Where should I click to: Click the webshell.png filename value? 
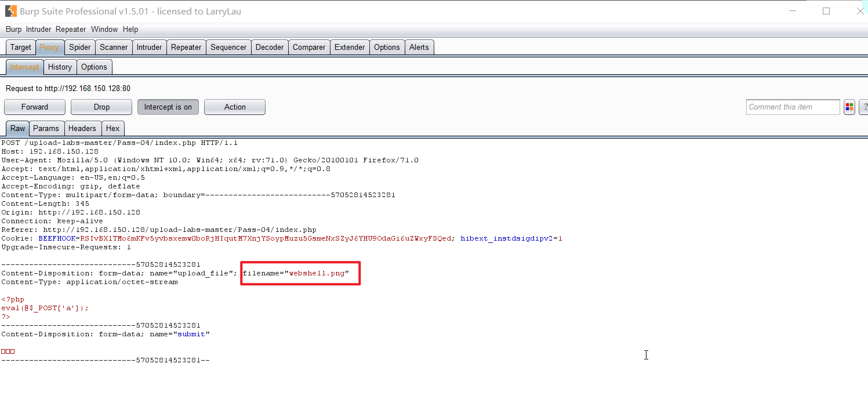point(317,273)
